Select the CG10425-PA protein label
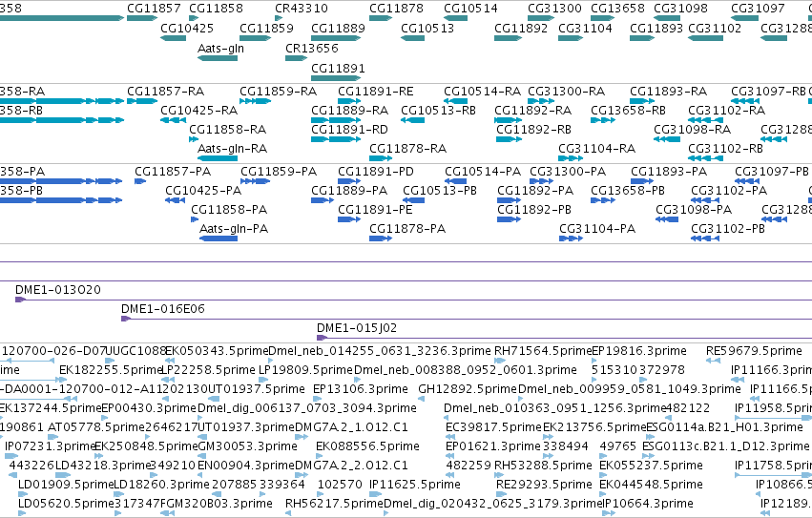 point(203,191)
